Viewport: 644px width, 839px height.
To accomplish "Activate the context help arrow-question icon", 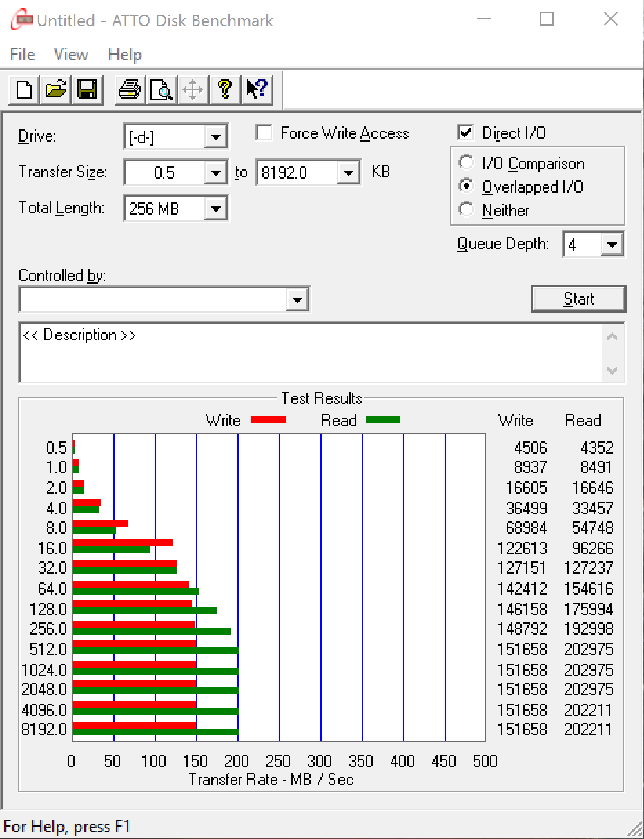I will tap(257, 90).
